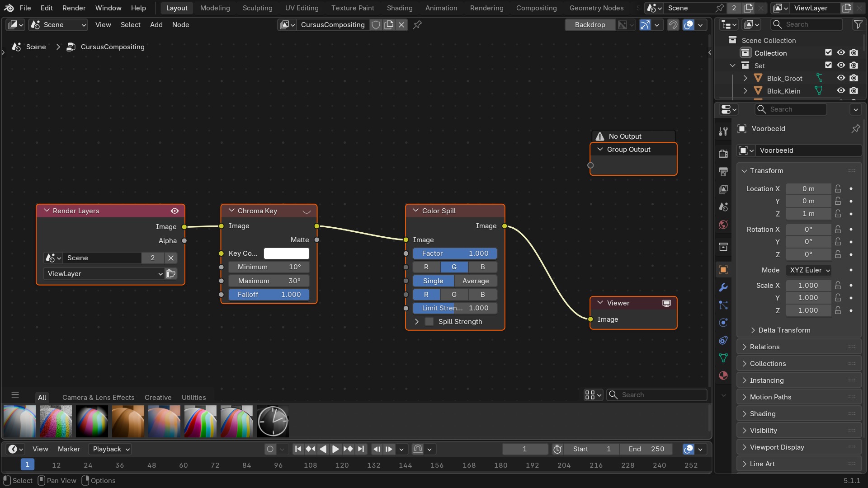868x488 pixels.
Task: Open the Tool properties tab
Action: pyautogui.click(x=723, y=131)
